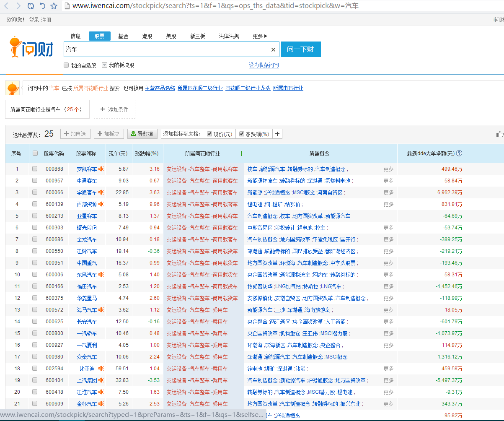Check the row checkbox for 600104
The height and width of the screenshot is (421, 504).
pyautogui.click(x=35, y=380)
